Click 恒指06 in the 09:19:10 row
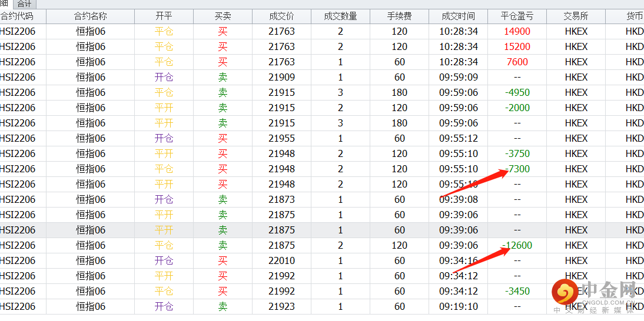The width and height of the screenshot is (644, 321). pyautogui.click(x=90, y=307)
